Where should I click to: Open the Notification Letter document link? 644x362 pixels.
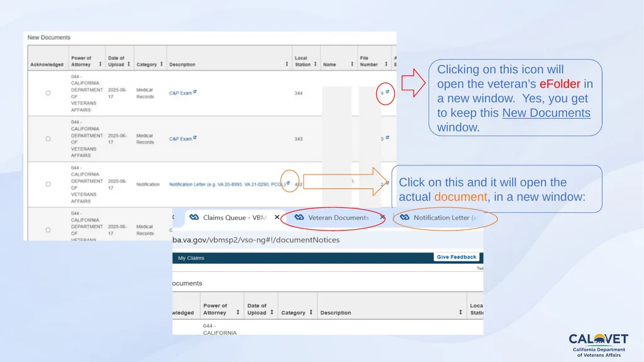point(227,184)
